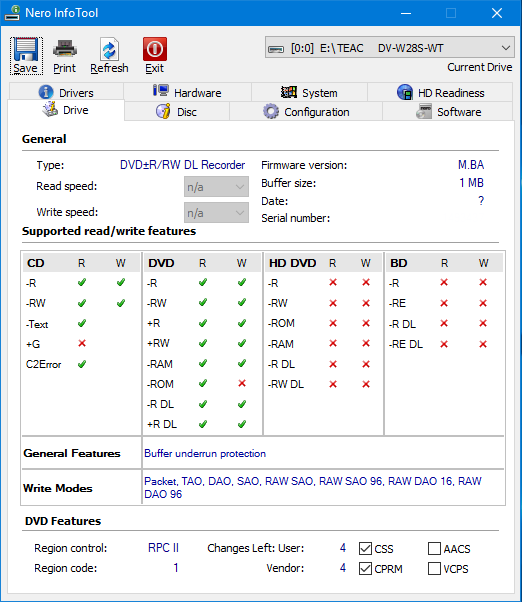Click the red Exit power icon

tap(155, 49)
